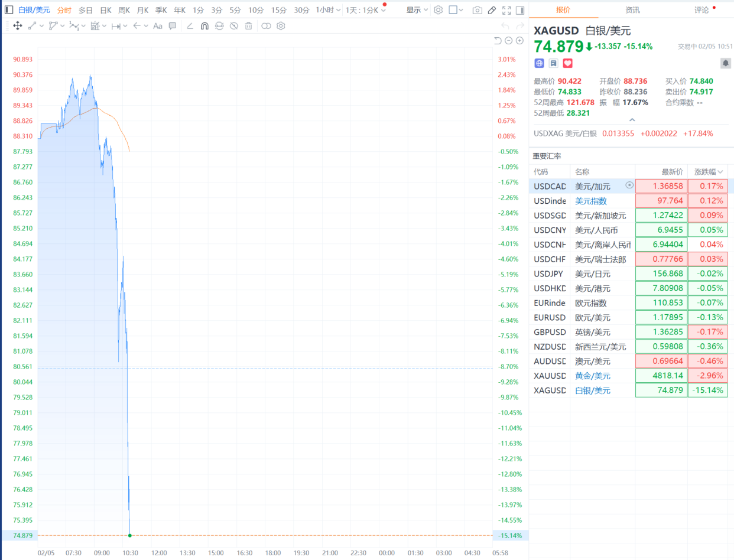Viewport: 734px width, 560px height.
Task: Sort by the 涨跌幅 column header
Action: pyautogui.click(x=708, y=171)
